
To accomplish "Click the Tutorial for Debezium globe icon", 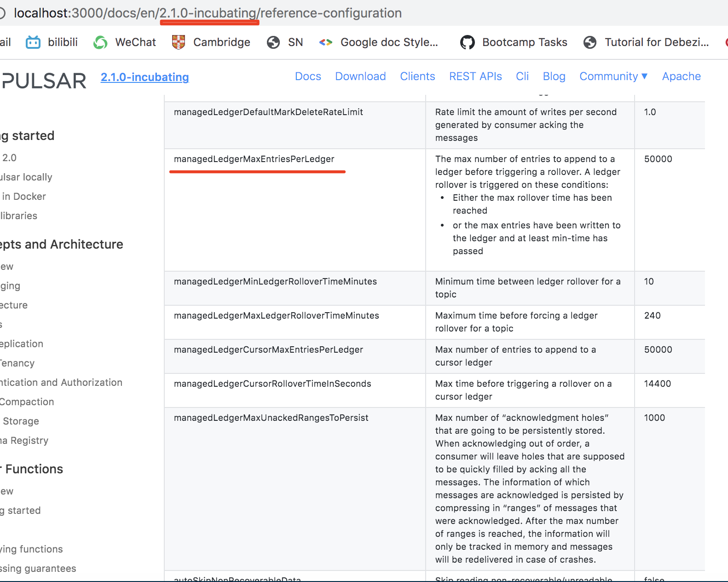I will [x=590, y=42].
